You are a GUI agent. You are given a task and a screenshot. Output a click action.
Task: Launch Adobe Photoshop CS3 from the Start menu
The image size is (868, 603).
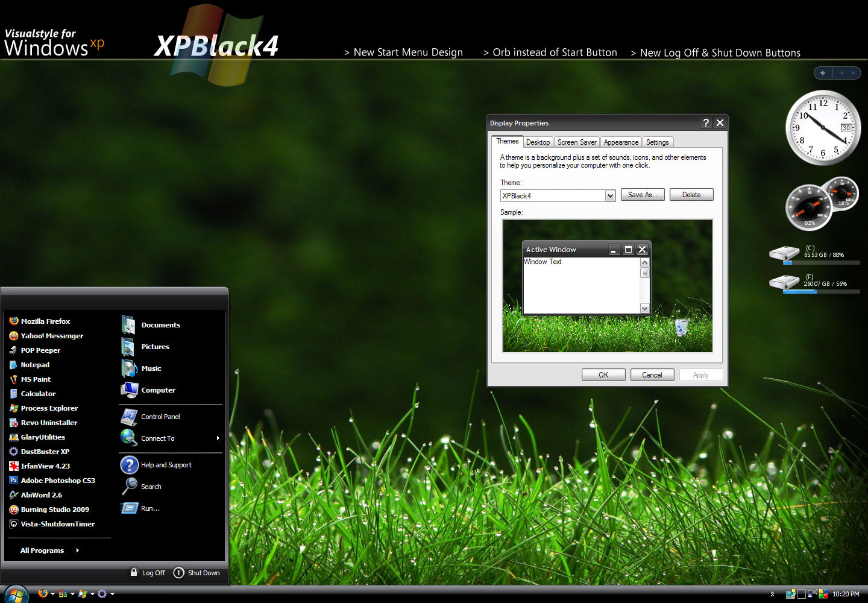pyautogui.click(x=52, y=481)
